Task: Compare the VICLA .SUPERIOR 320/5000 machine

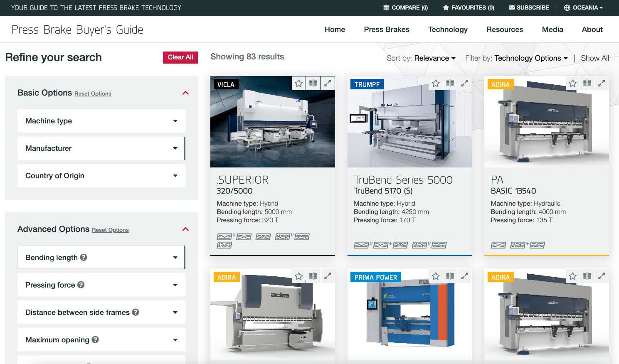Action: pyautogui.click(x=313, y=84)
